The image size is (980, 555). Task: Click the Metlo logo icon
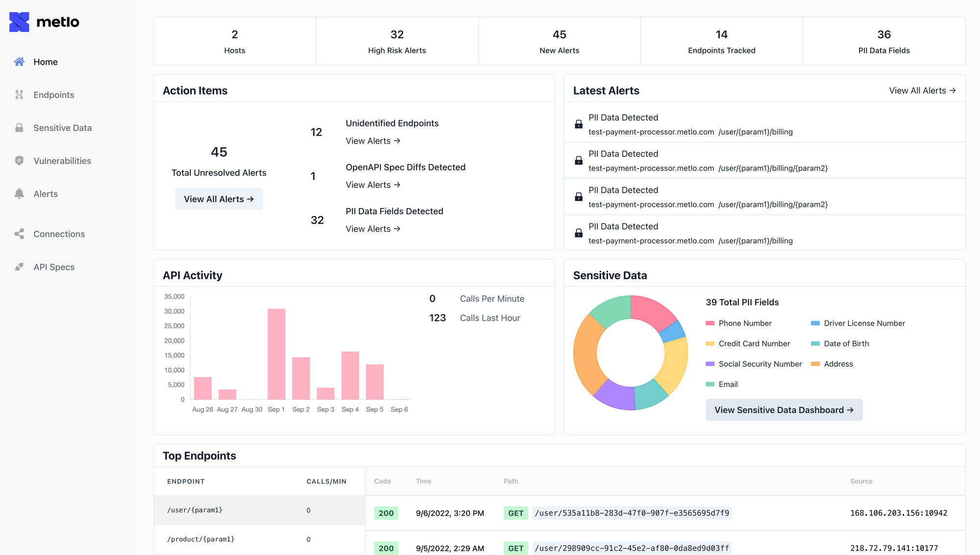[19, 22]
